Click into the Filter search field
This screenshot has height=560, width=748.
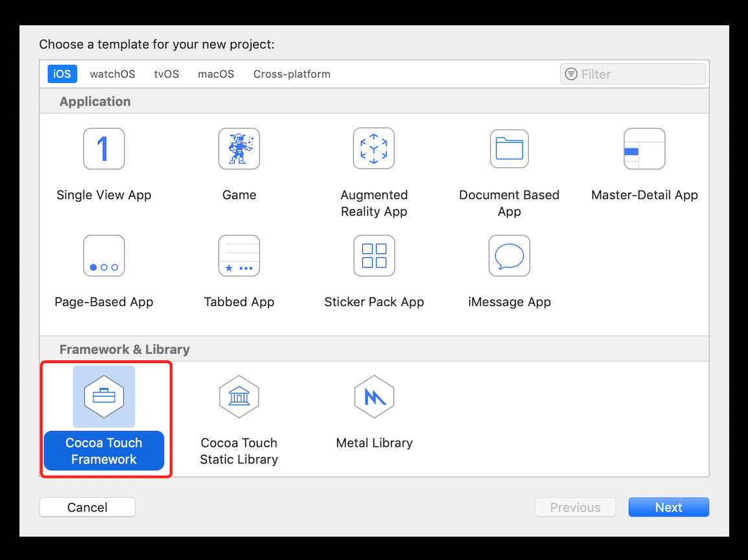pos(638,75)
